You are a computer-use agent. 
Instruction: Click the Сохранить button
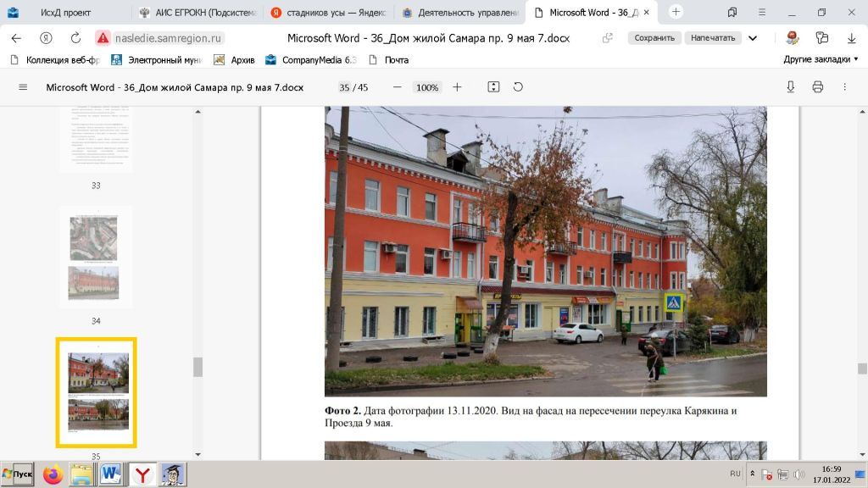[x=654, y=38]
